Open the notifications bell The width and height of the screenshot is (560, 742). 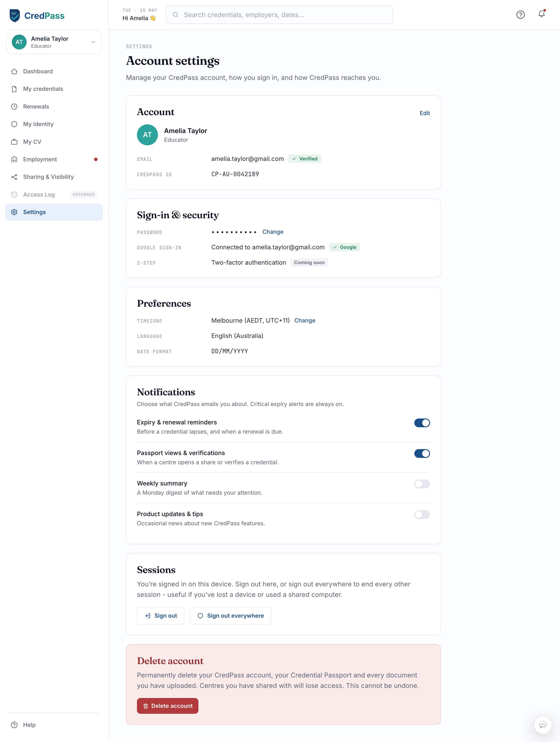[x=542, y=14]
